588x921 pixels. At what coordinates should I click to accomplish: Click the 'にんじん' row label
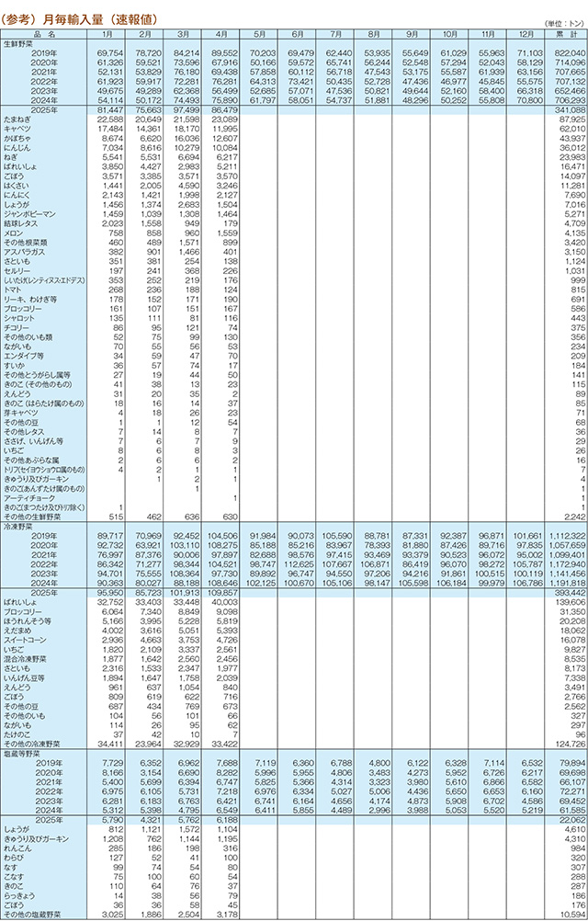coord(17,147)
